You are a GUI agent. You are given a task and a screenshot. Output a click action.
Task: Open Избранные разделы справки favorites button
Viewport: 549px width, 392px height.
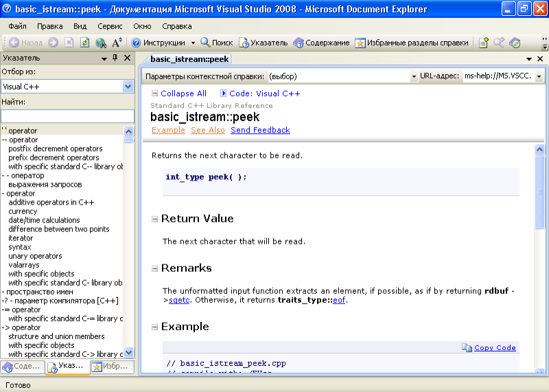pyautogui.click(x=412, y=43)
